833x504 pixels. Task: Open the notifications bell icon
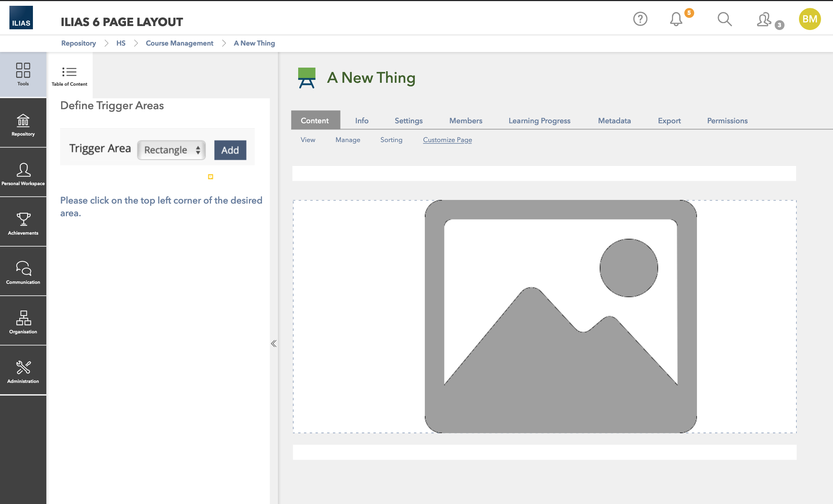tap(676, 19)
